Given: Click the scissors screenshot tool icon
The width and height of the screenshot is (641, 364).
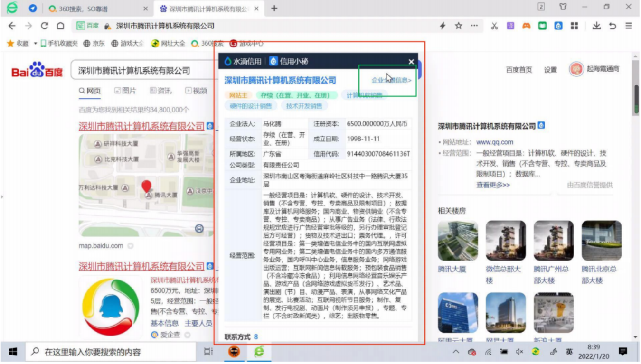Looking at the screenshot, I should [x=494, y=26].
